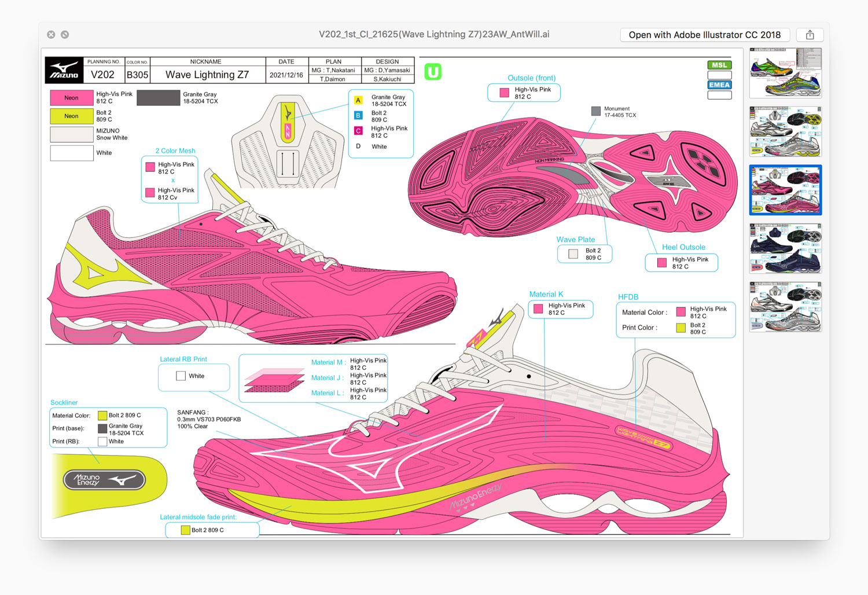
Task: Click the green U badge icon
Action: (x=433, y=72)
